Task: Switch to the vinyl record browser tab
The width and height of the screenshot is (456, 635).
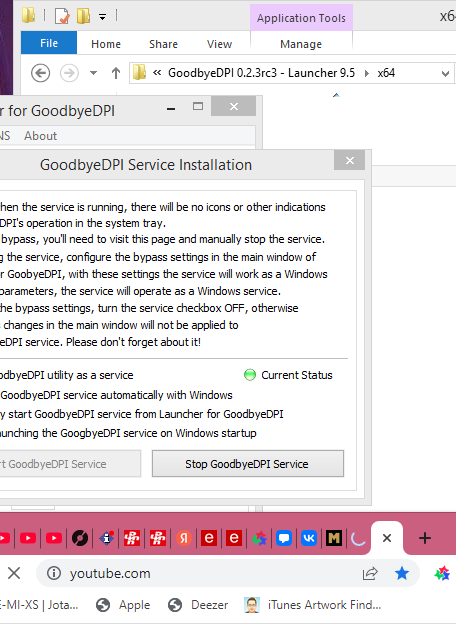Action: click(80, 538)
